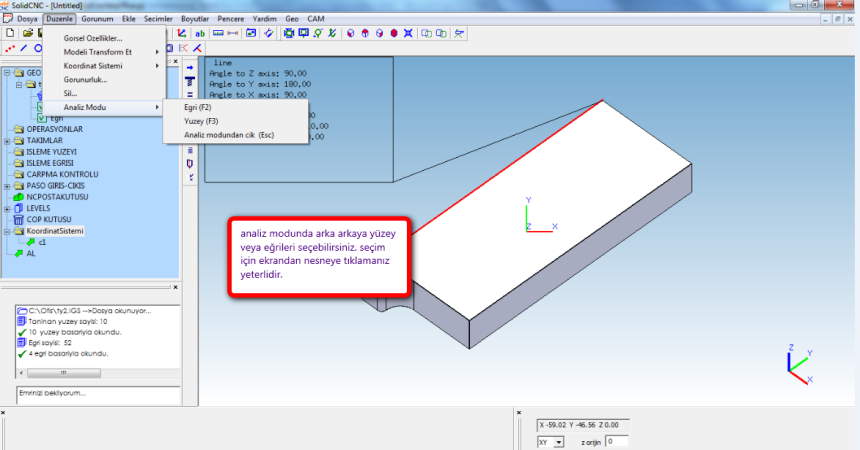Close the tree panel with its x
The image size is (860, 450).
tap(176, 61)
